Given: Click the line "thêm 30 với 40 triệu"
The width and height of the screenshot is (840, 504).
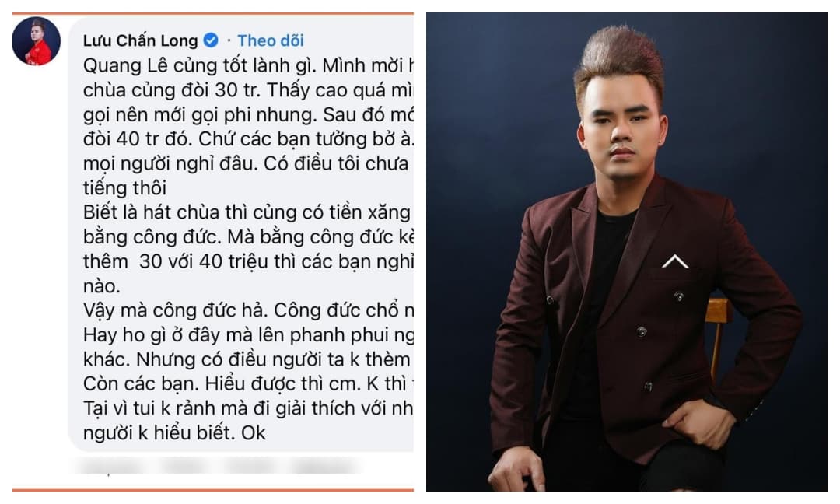Looking at the screenshot, I should [x=248, y=262].
